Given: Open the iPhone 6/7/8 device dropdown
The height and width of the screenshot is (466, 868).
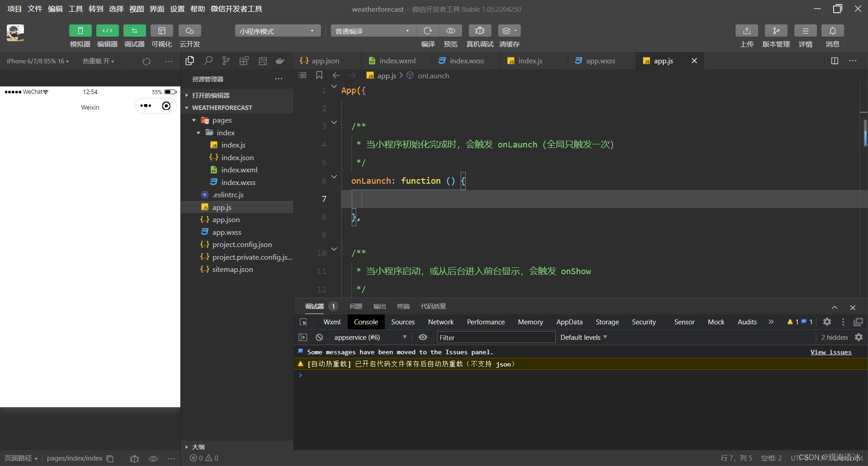Looking at the screenshot, I should 38,61.
